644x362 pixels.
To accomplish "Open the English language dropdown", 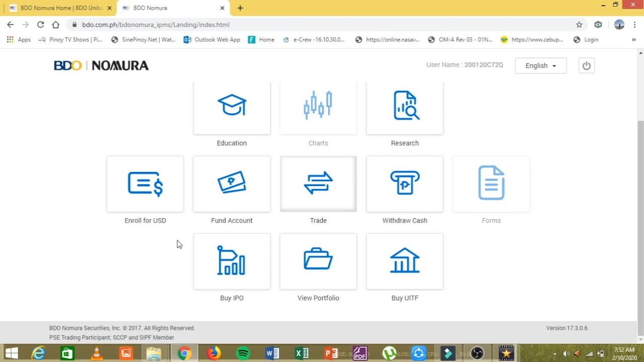I will [541, 66].
